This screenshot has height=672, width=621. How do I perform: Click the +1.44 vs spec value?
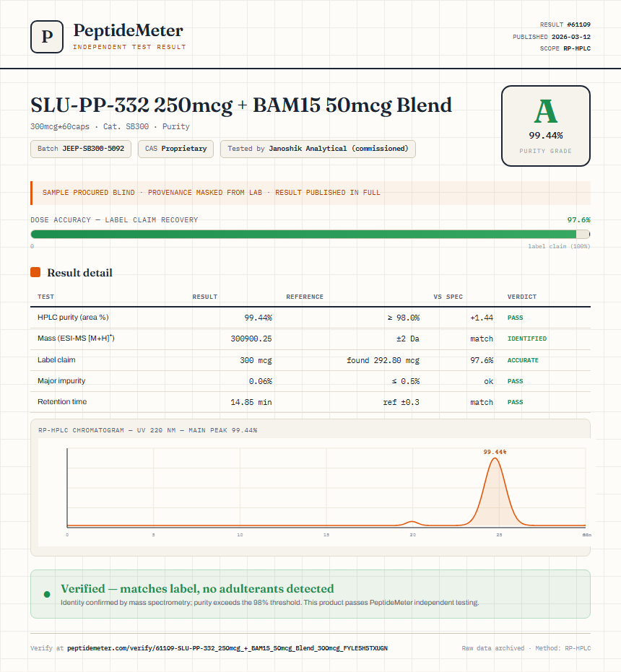pos(482,318)
